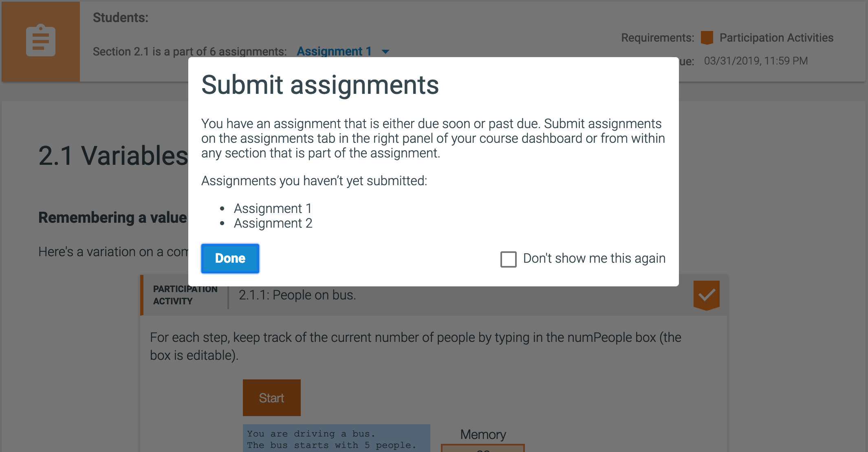Click the due date 03/31/2019 text
This screenshot has width=868, height=452.
[756, 61]
